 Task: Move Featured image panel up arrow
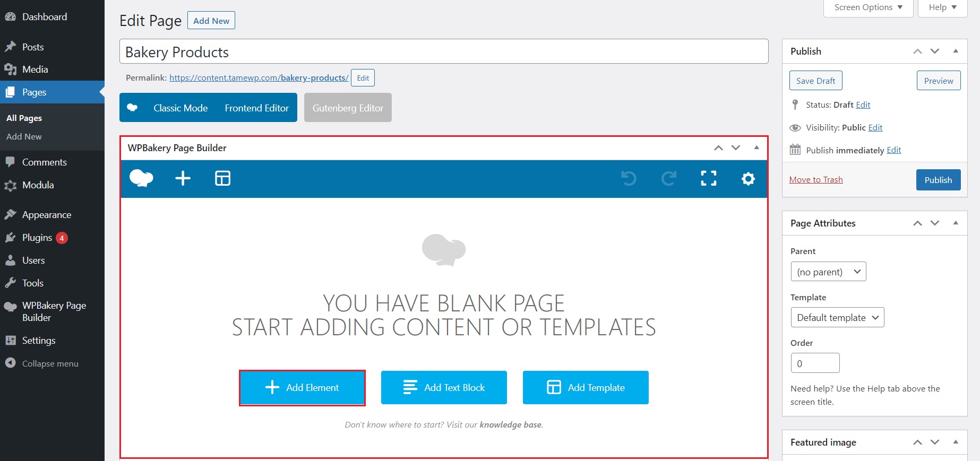(917, 442)
